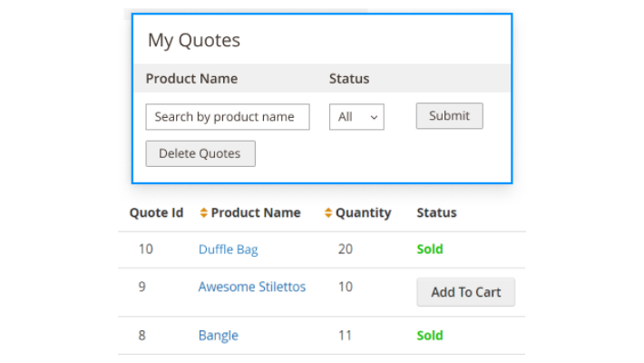644x363 pixels.
Task: Click the Sold status for Bangle
Action: coord(430,336)
